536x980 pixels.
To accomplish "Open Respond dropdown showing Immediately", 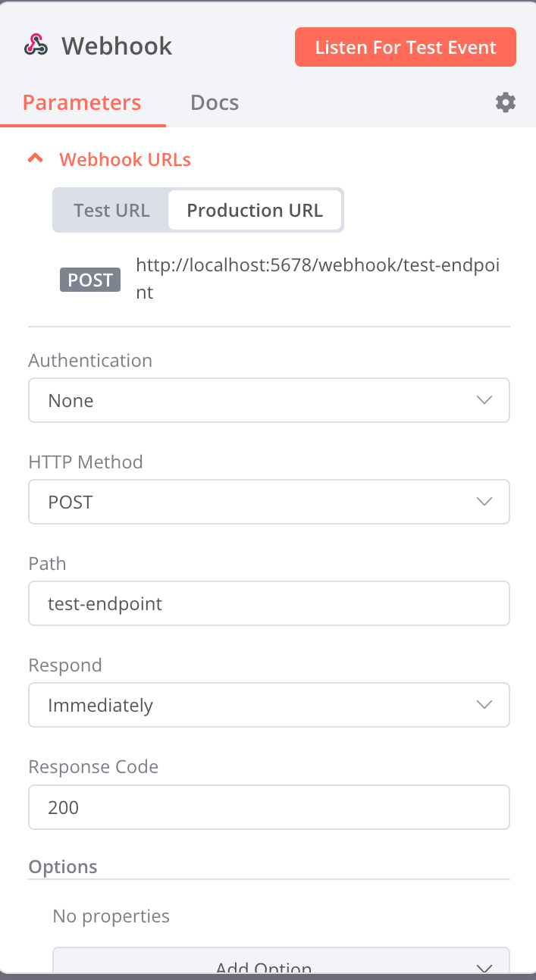I will tap(258, 705).
